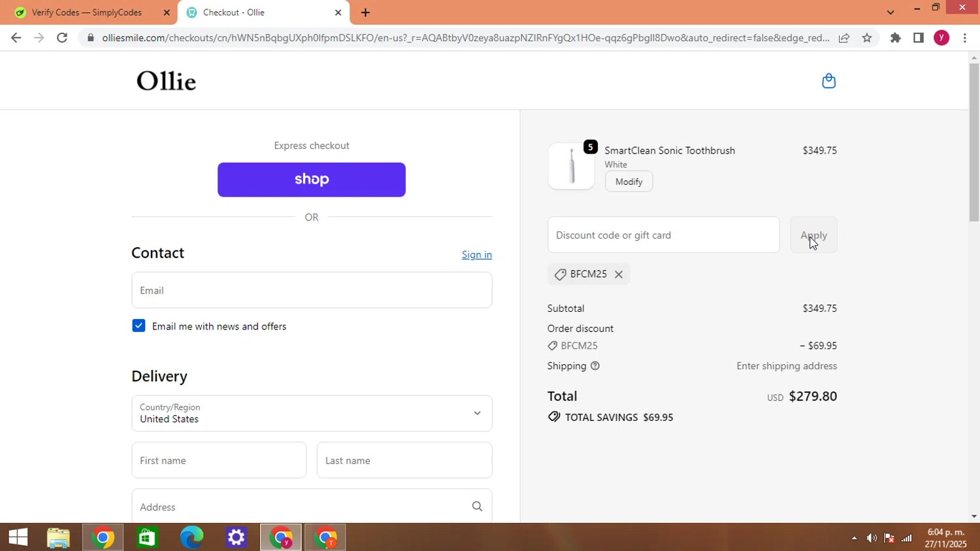The image size is (980, 551).
Task: Bookmark this page with the star icon
Action: [867, 38]
